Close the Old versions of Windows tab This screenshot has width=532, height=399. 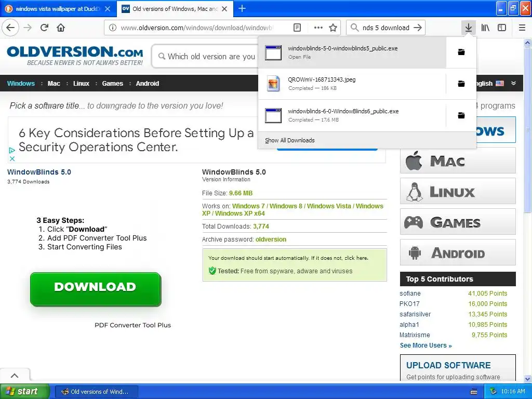pyautogui.click(x=224, y=9)
